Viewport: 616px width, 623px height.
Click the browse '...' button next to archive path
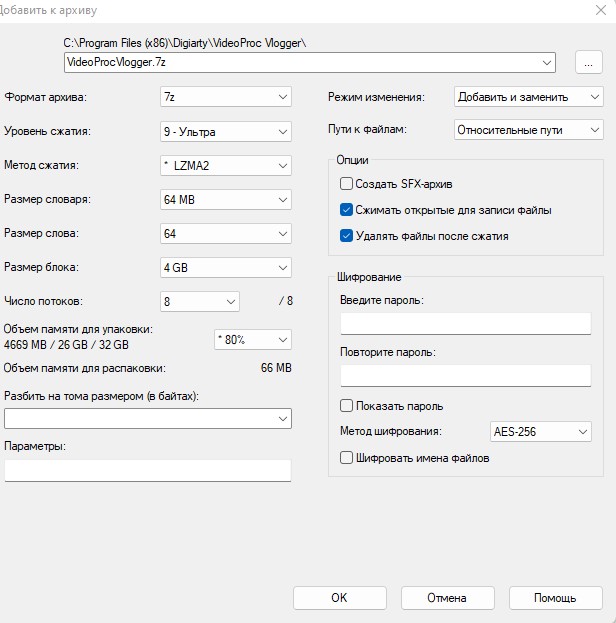tap(589, 62)
